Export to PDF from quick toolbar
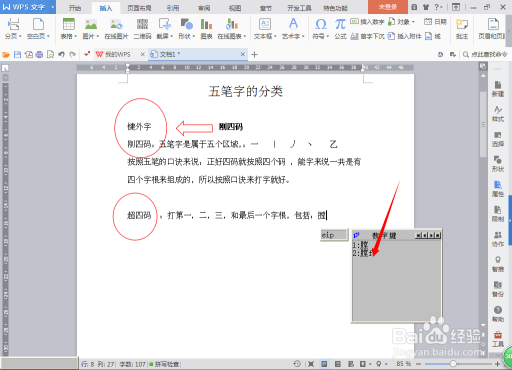Viewport: 512px width, 370px height. click(29, 55)
